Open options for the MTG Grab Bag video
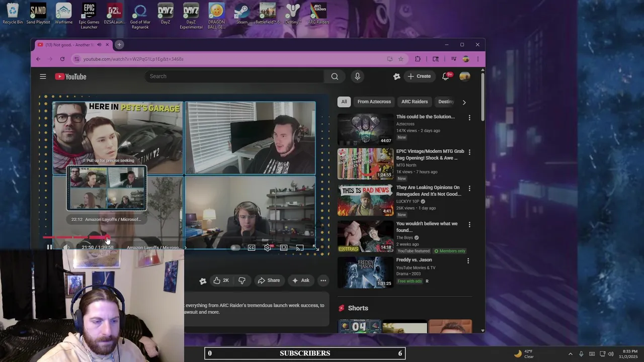The image size is (644, 362). [x=469, y=152]
